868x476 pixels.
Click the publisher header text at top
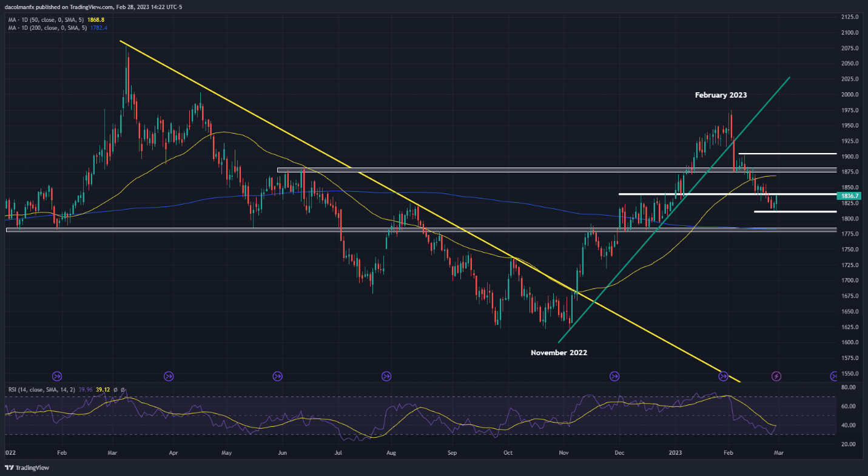(88, 7)
